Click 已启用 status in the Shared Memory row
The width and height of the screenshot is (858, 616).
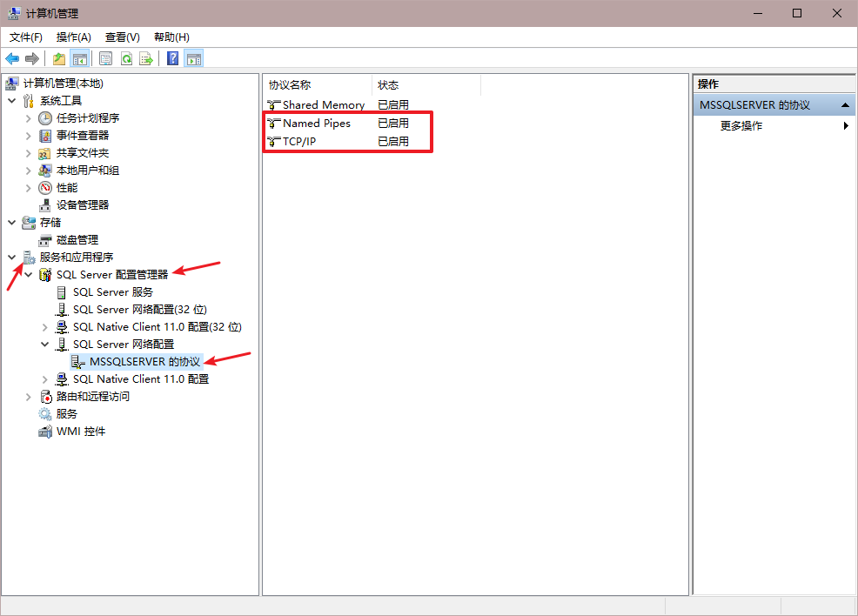pos(393,104)
